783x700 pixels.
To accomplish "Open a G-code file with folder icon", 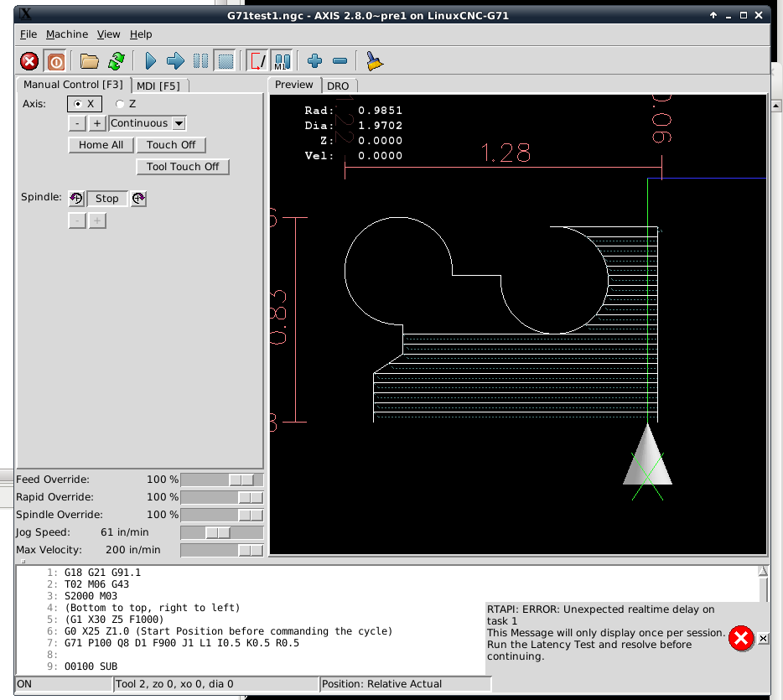I will click(x=90, y=61).
